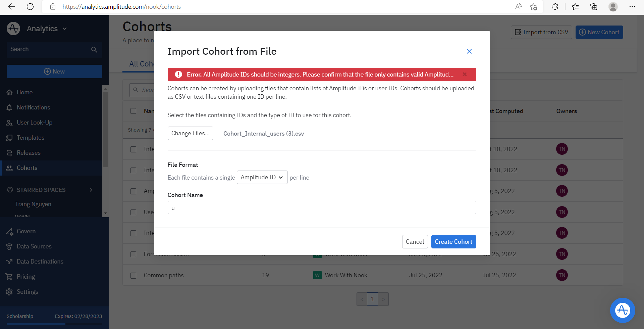Click the Home house icon
This screenshot has width=644, height=329.
click(x=9, y=92)
